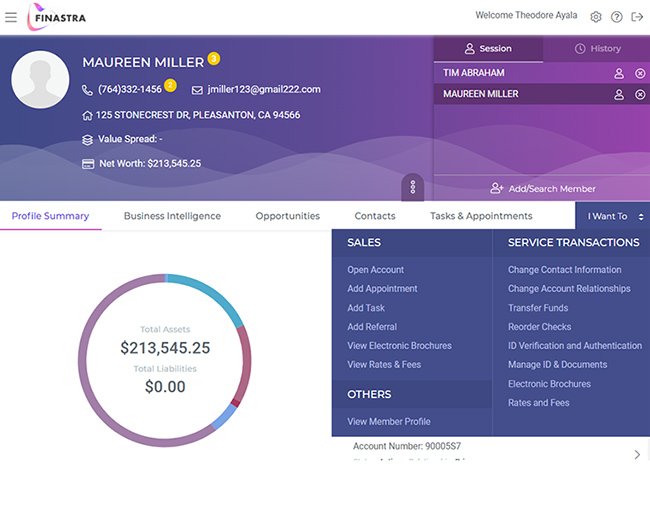This screenshot has height=511, width=650.
Task: Choose Add Appointment under Sales
Action: click(382, 288)
